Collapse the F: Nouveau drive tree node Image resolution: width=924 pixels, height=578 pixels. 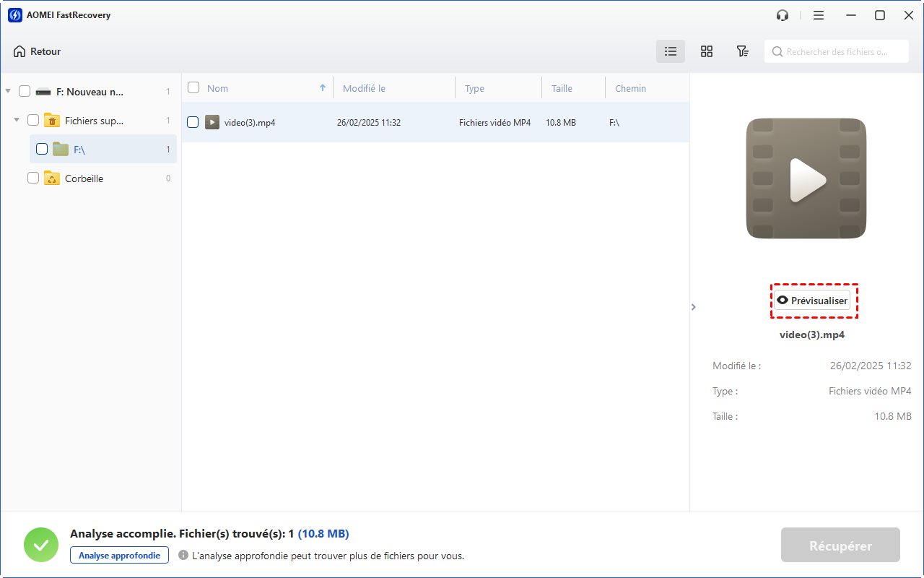coord(8,92)
